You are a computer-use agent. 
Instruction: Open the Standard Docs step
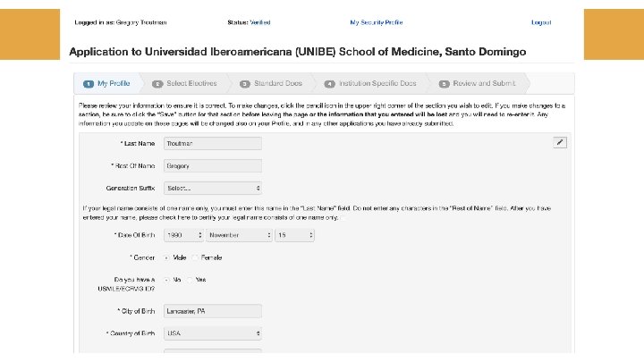point(271,83)
